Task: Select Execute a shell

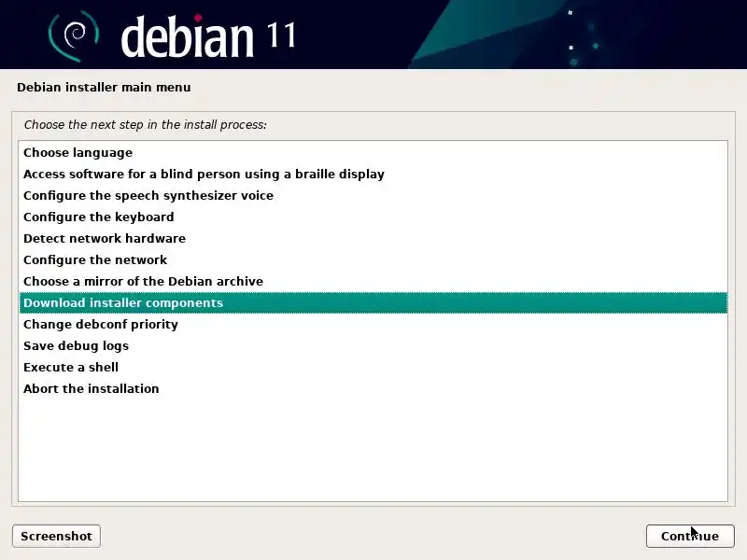Action: tap(373, 367)
